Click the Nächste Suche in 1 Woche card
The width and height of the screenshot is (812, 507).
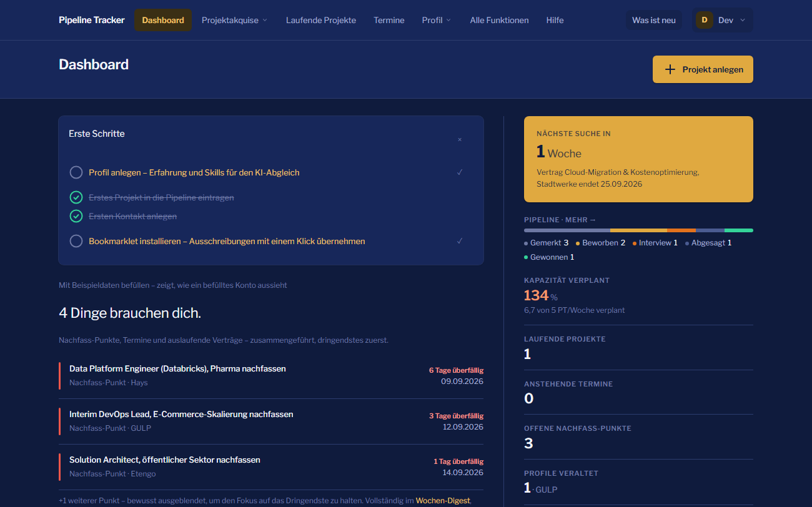tap(638, 159)
